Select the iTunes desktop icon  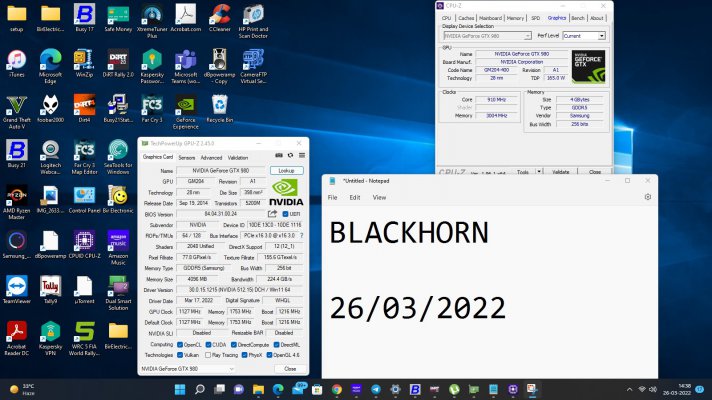(x=17, y=64)
